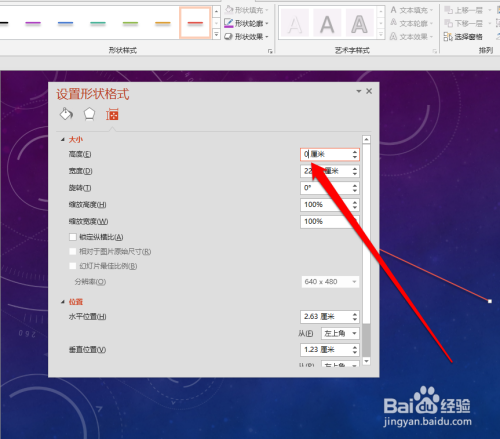Screen dimensions: 500x439
Task: Open the Effects tab (pentagon icon)
Action: (x=89, y=114)
